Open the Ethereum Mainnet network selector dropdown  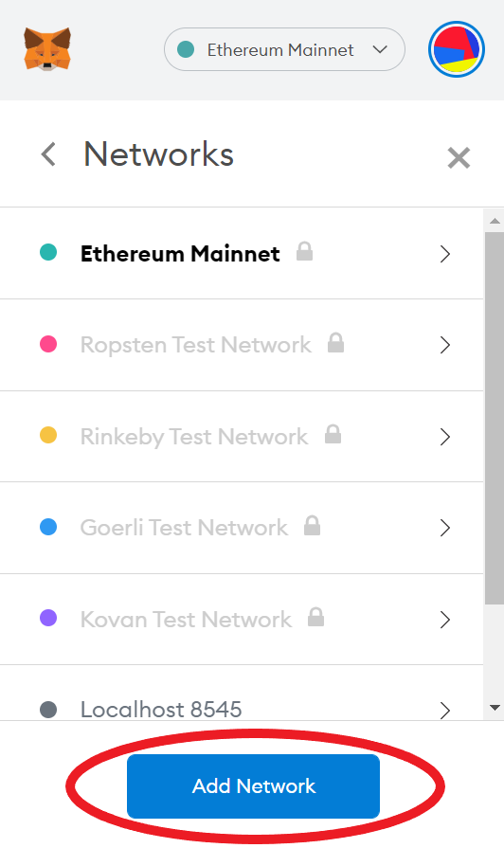[x=284, y=49]
